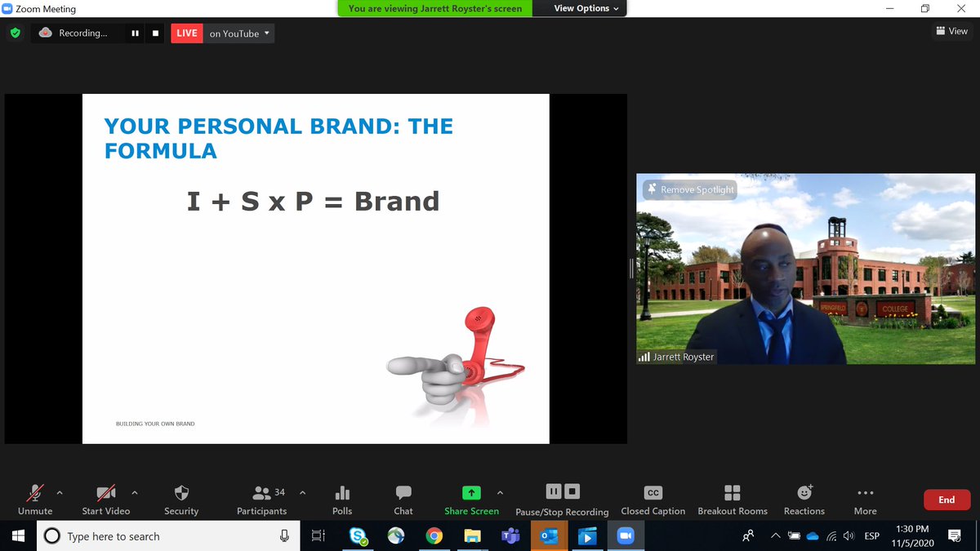Click the Zoom icon on the taskbar
Screen dimensions: 980x551
click(626, 536)
